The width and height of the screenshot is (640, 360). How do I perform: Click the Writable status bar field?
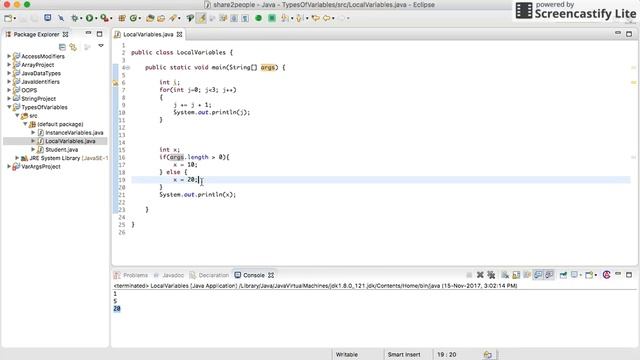347,355
